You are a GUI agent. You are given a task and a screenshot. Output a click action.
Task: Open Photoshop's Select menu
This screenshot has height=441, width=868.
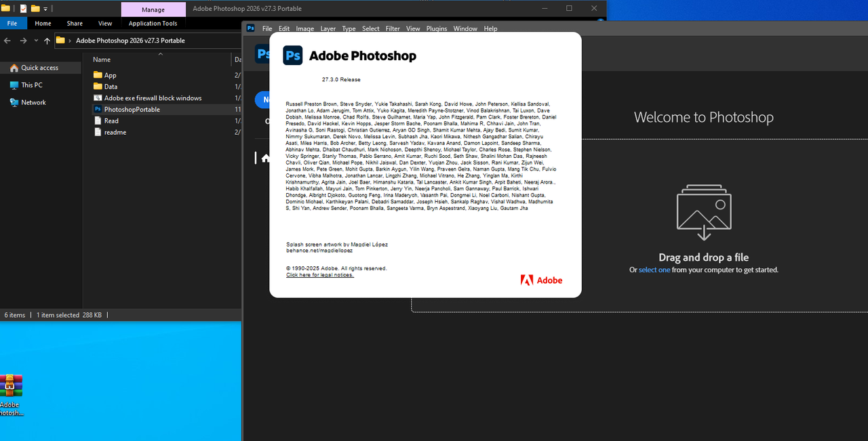pyautogui.click(x=371, y=28)
